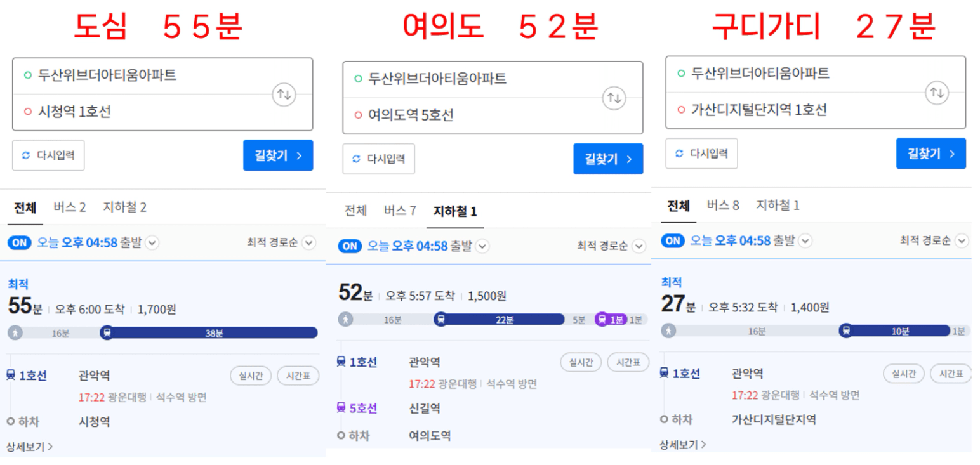Swap start and end for 가산디지털단지역 route
This screenshot has height=465, width=980.
937,93
